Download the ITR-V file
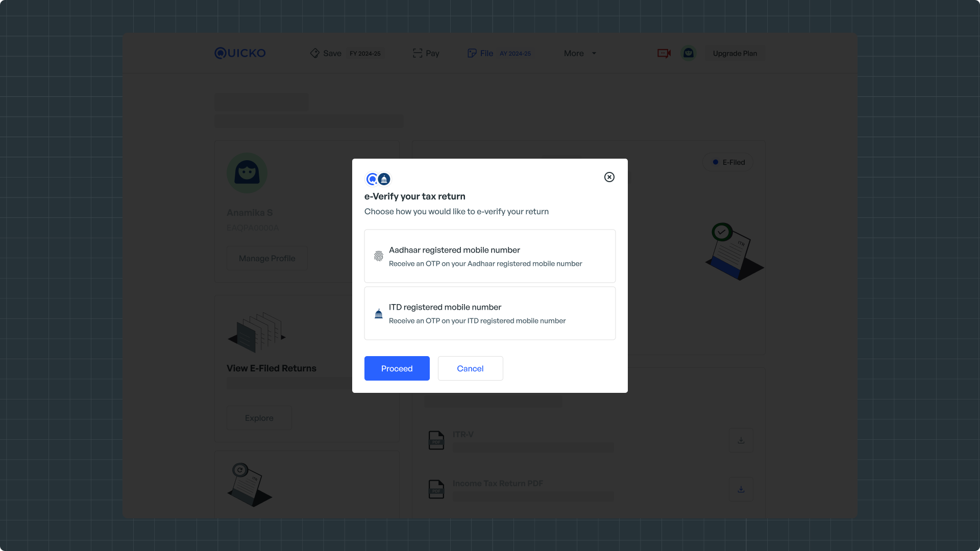 pyautogui.click(x=741, y=440)
